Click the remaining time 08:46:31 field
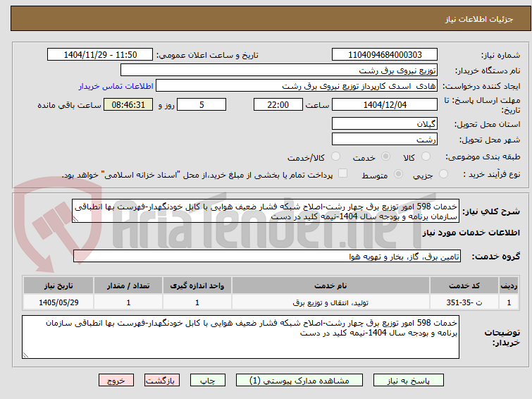532x399 pixels. [128, 104]
